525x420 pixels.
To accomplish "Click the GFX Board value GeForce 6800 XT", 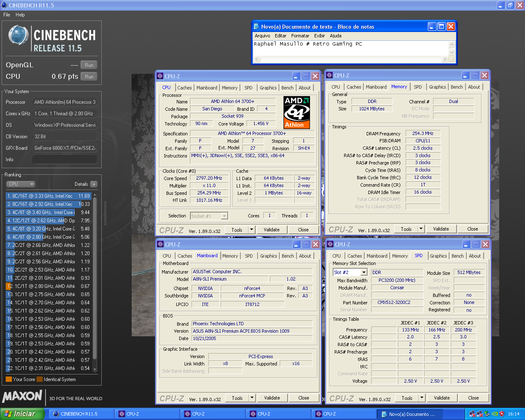I will click(64, 148).
